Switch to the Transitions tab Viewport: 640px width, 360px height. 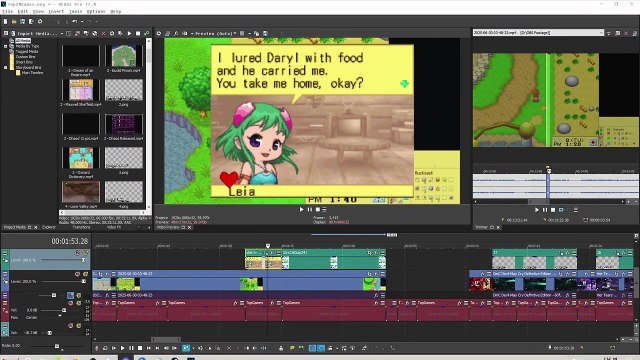[81, 227]
